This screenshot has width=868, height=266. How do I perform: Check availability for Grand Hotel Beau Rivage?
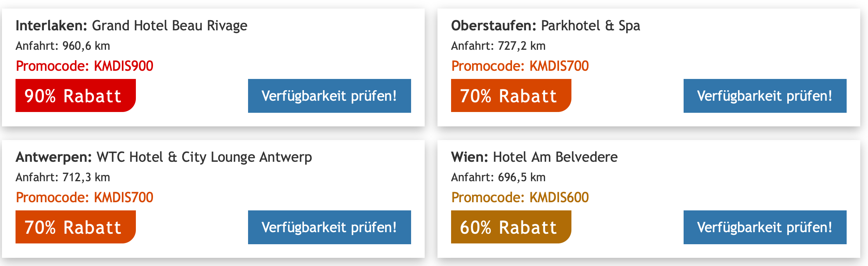[x=329, y=96]
